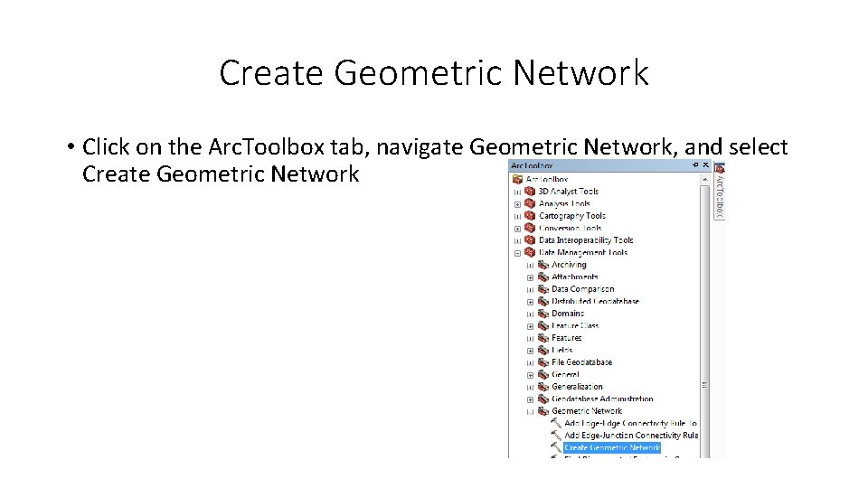Click the Attachments toolset icon
This screenshot has width=868, height=488.
pos(543,277)
